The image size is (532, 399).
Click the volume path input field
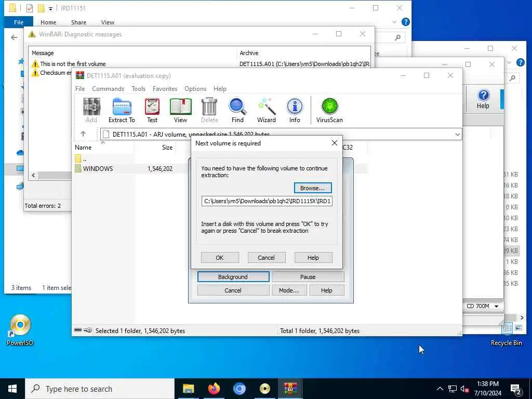click(267, 201)
